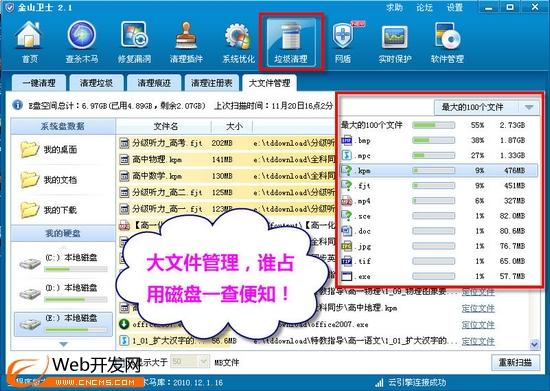550x391 pixels.
Task: Open the 软件管理 software management icon
Action: 447,42
